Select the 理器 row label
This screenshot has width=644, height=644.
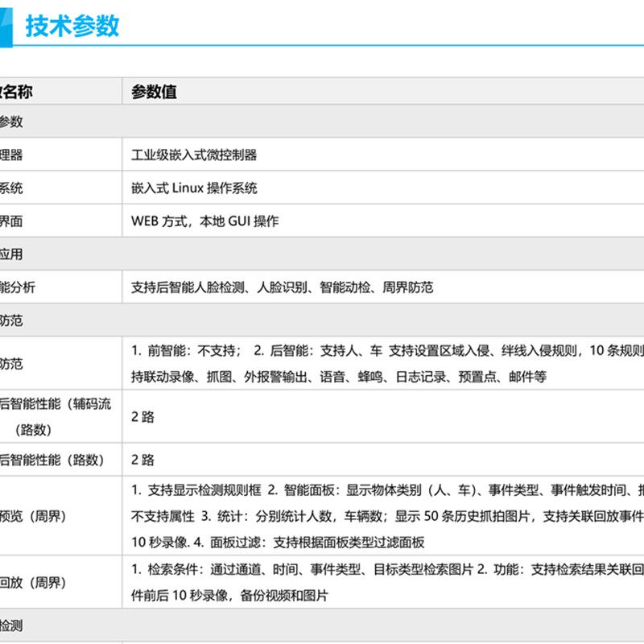(x=11, y=155)
